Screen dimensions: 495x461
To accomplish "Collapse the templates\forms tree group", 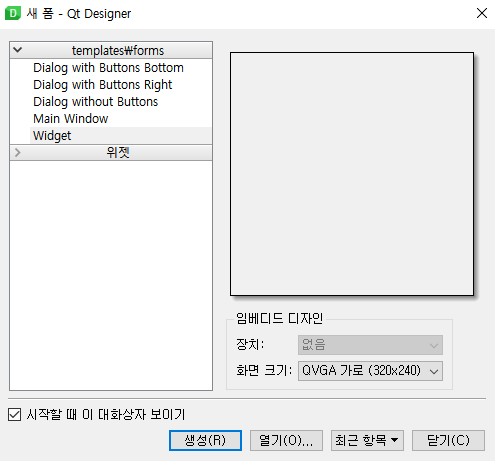I will click(18, 50).
